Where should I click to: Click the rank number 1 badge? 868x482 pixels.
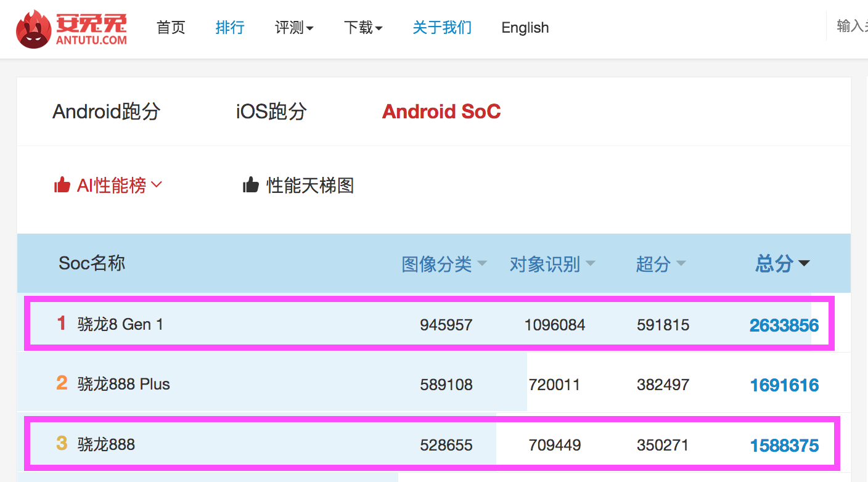pos(61,323)
